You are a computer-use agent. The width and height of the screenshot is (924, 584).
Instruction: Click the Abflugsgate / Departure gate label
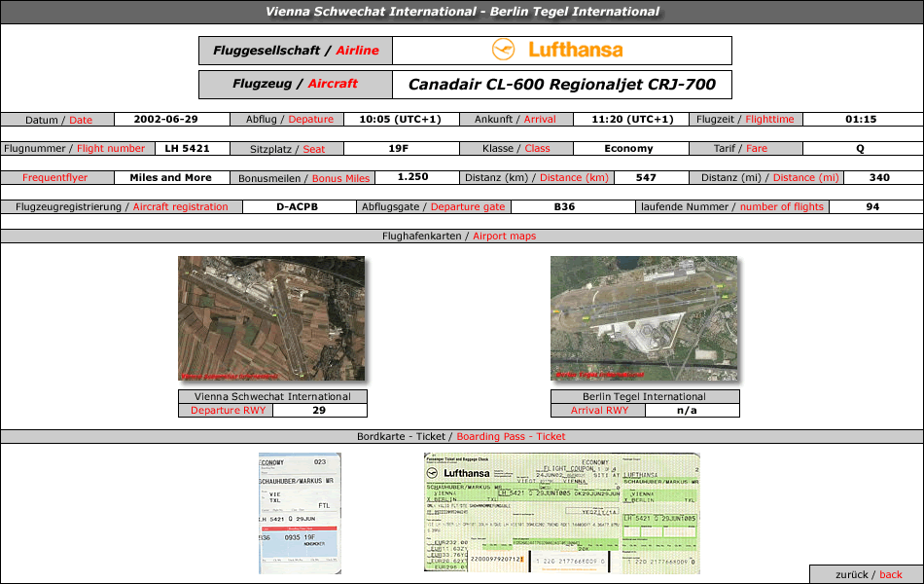pos(433,207)
